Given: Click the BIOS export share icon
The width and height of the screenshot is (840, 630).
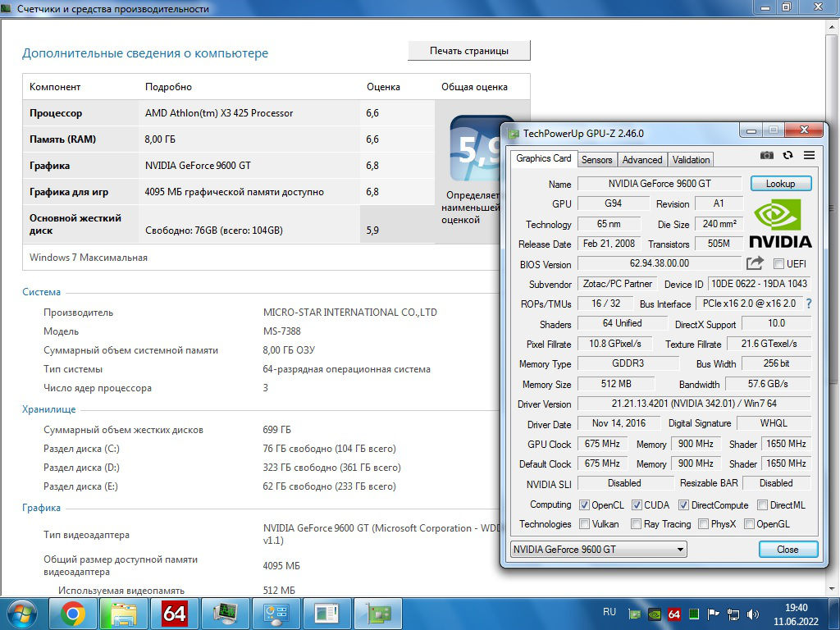Looking at the screenshot, I should [755, 263].
